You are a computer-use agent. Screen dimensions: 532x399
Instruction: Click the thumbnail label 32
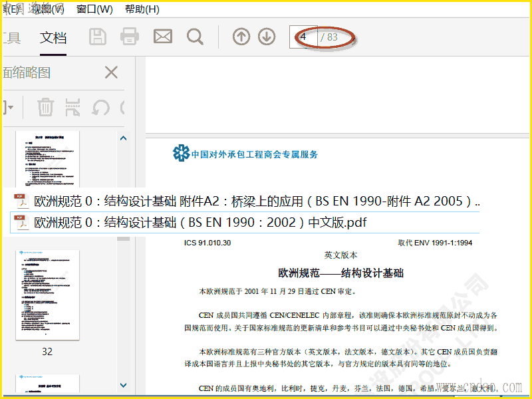pos(47,352)
